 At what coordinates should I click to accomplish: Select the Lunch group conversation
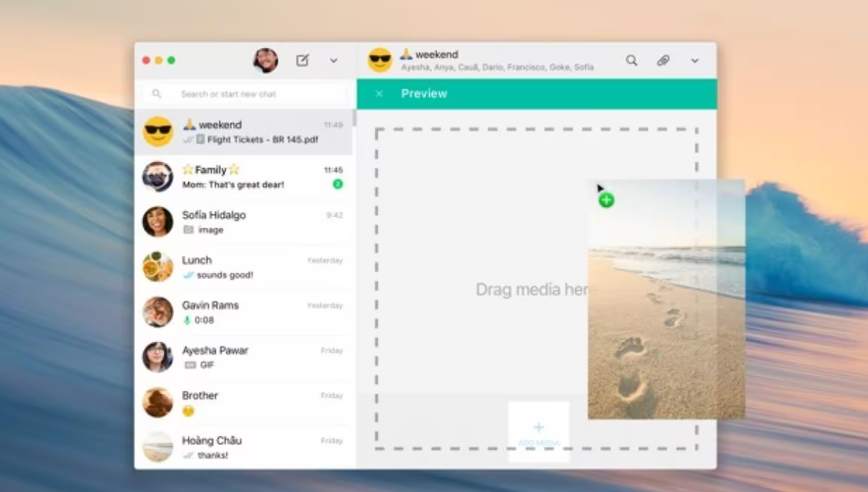(244, 267)
